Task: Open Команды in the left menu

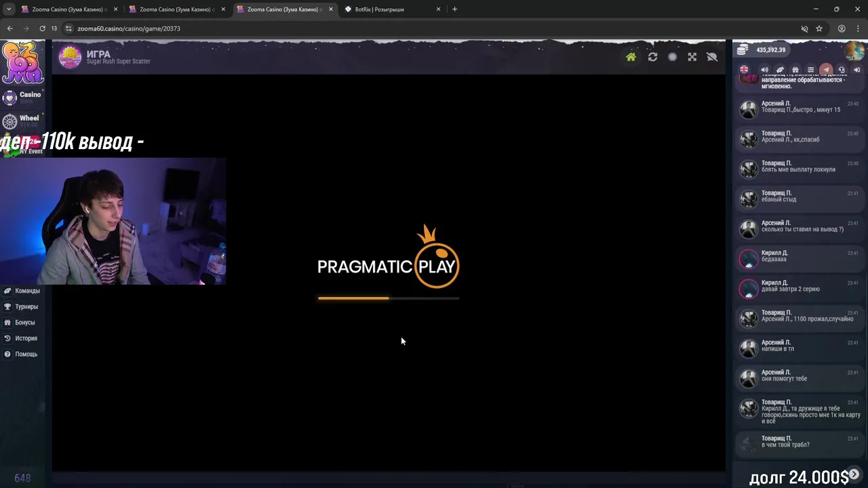Action: [x=22, y=291]
